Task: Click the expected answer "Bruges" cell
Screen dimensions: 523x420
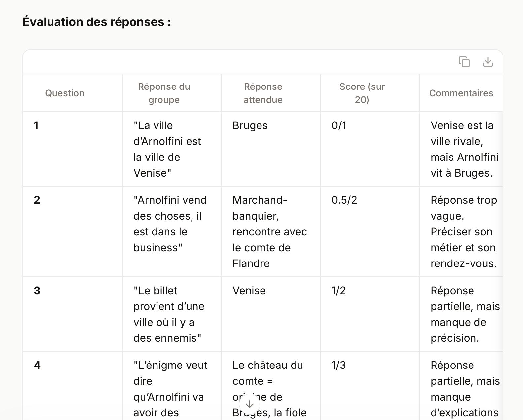Action: pos(250,125)
